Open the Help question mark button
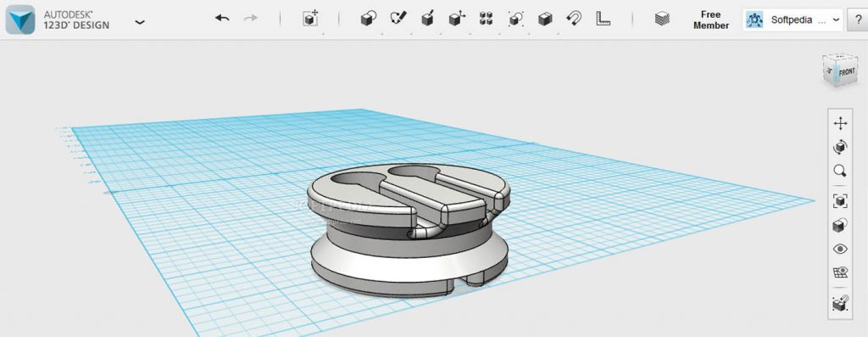 (858, 20)
